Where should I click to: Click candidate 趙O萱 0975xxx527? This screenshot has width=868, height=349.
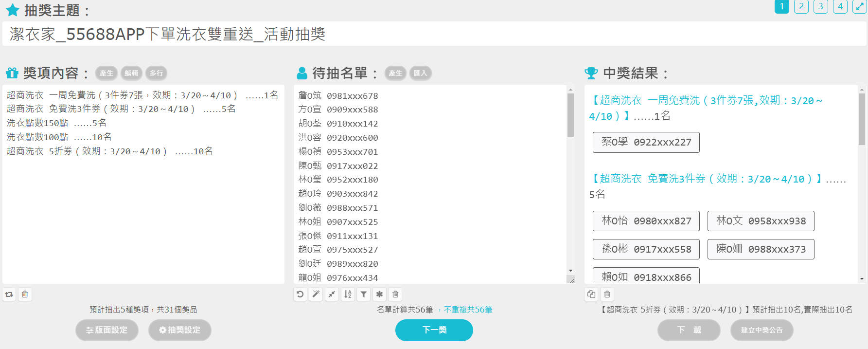point(338,250)
